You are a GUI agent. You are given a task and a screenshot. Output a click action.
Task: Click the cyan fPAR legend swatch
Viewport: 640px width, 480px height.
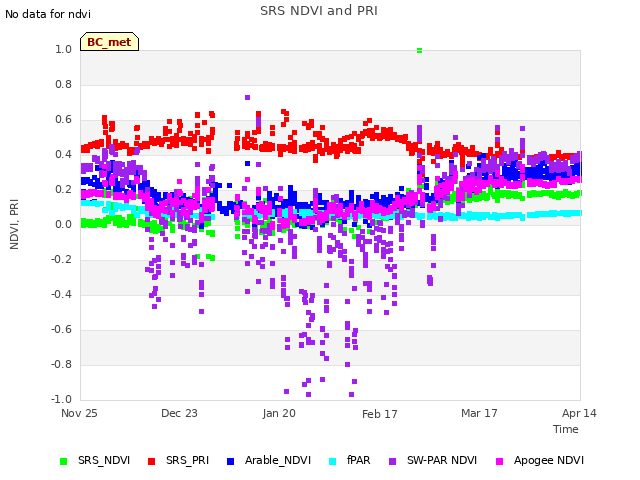[x=333, y=461]
